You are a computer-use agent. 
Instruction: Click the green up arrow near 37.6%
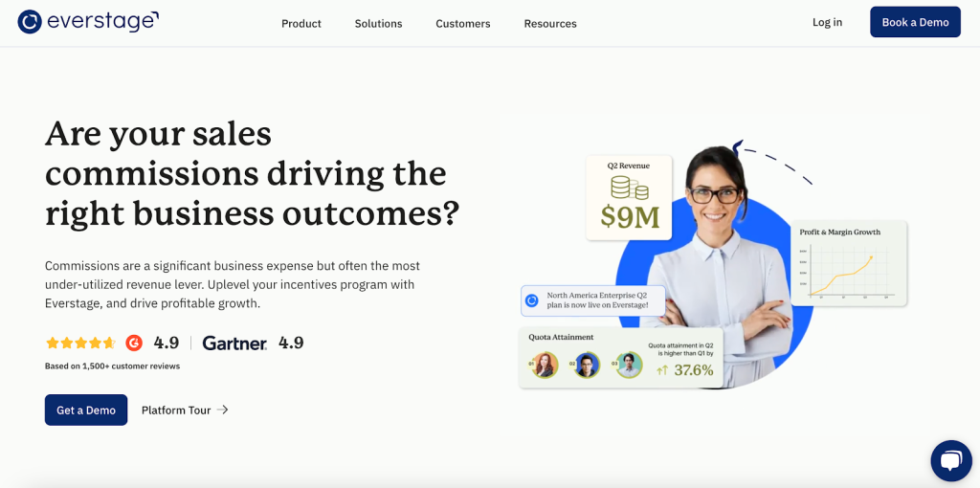(662, 370)
